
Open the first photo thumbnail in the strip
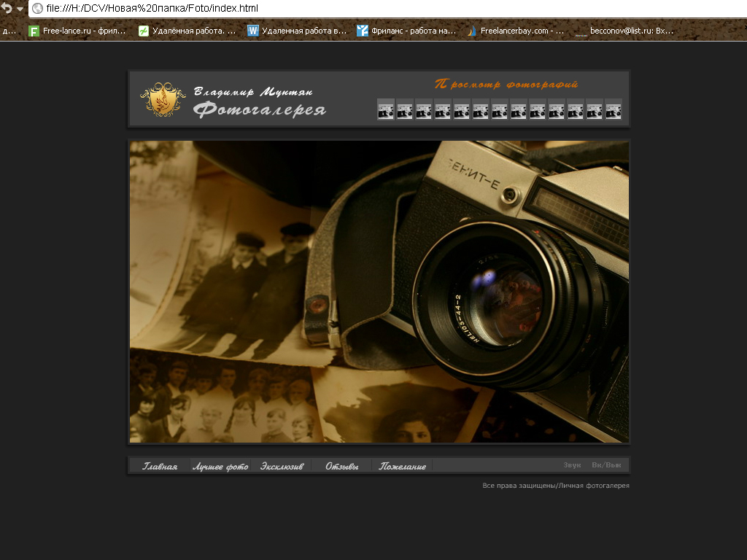(x=386, y=109)
